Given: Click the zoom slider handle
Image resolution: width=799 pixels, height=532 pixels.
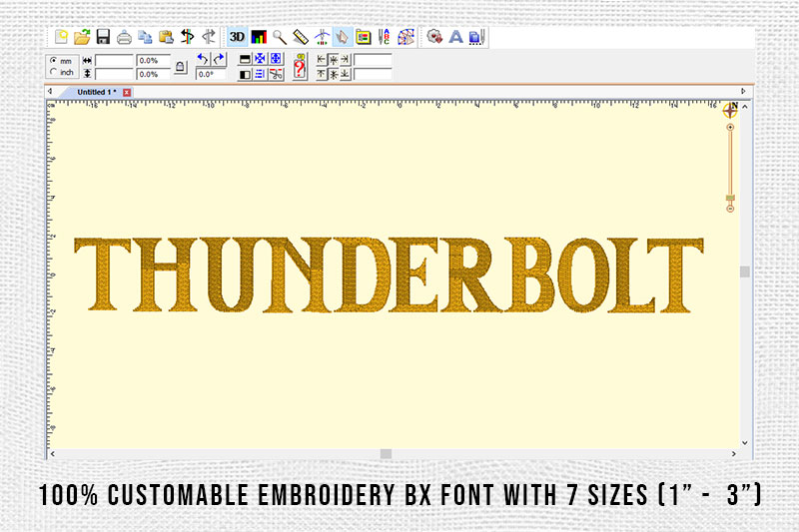Looking at the screenshot, I should (x=730, y=198).
